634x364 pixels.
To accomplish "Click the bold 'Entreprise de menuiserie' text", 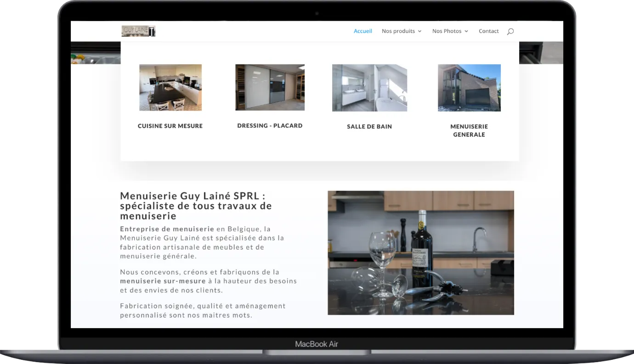I will pos(167,229).
